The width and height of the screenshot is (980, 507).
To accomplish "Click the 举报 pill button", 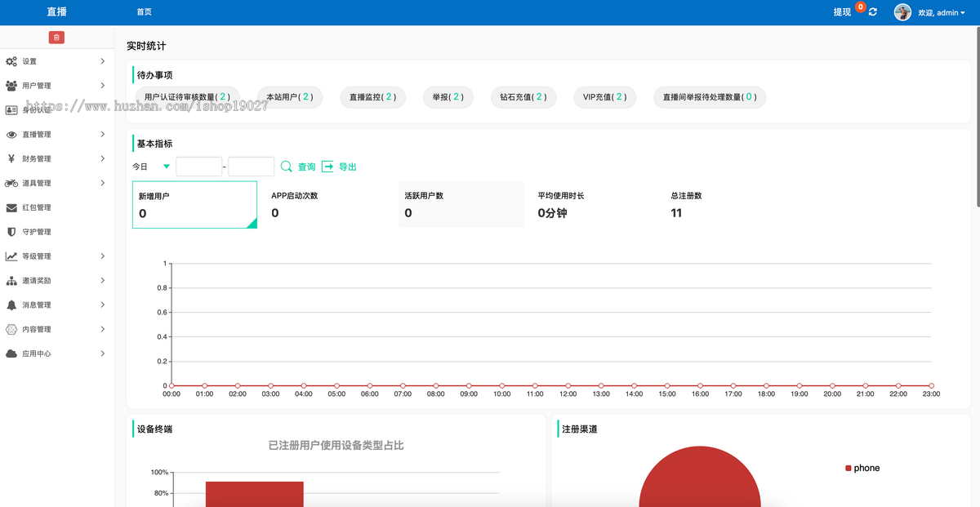I will pos(448,97).
